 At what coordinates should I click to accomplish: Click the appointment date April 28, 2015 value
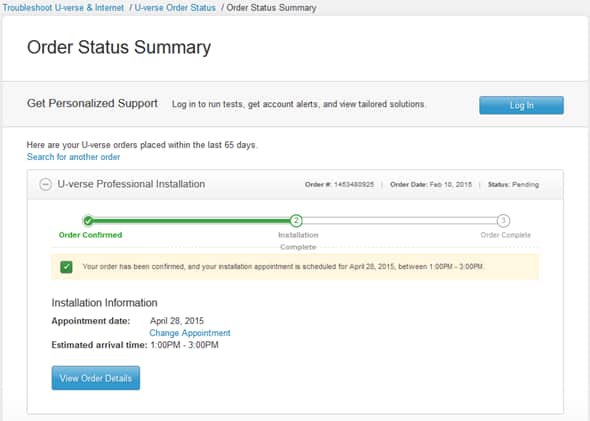[176, 321]
